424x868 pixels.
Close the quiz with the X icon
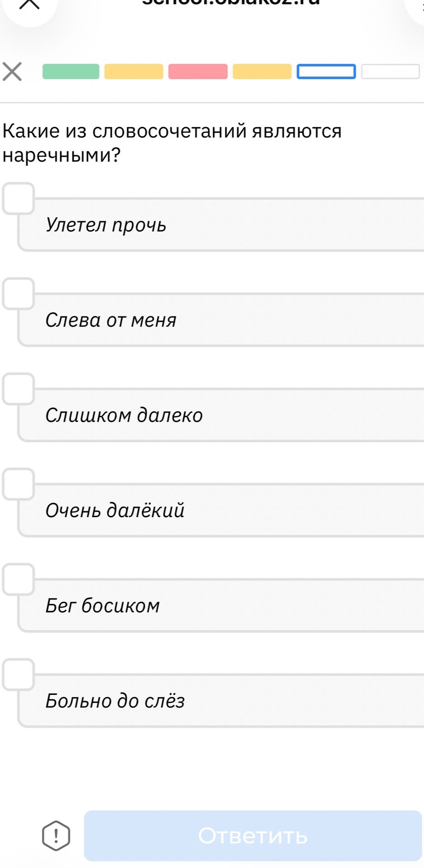pos(12,72)
